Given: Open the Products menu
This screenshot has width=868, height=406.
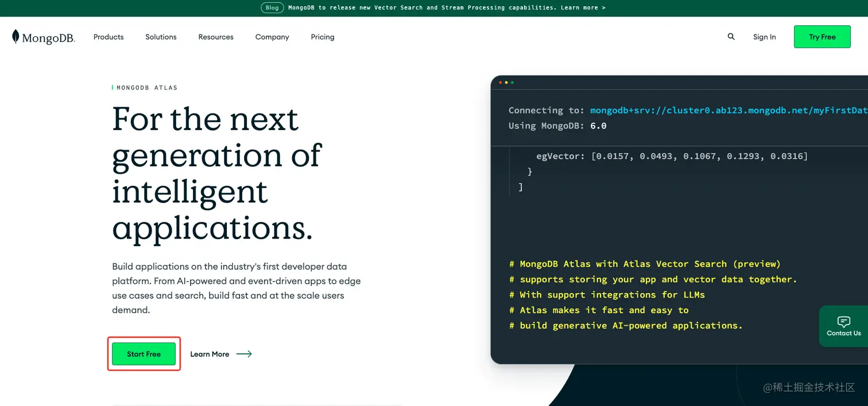Looking at the screenshot, I should (108, 37).
